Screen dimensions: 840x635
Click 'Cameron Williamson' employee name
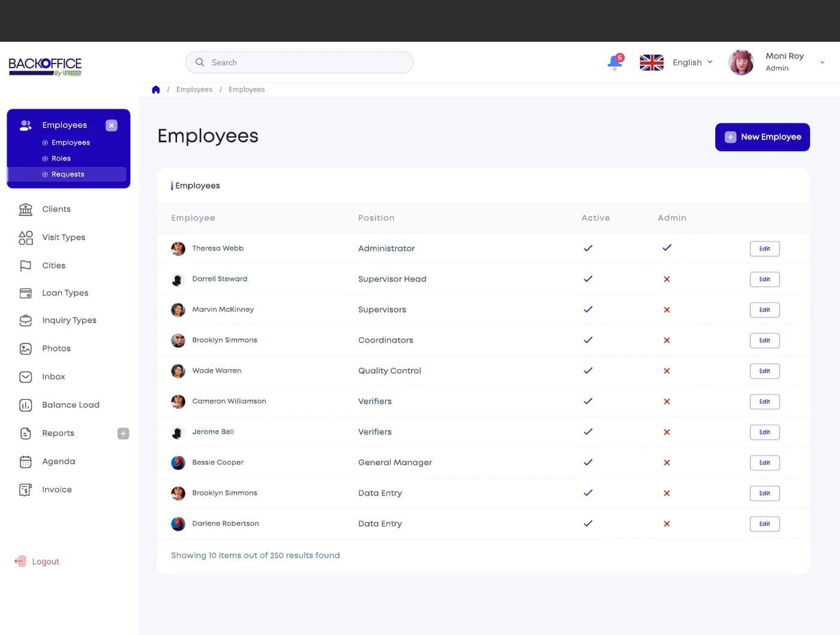coord(229,401)
